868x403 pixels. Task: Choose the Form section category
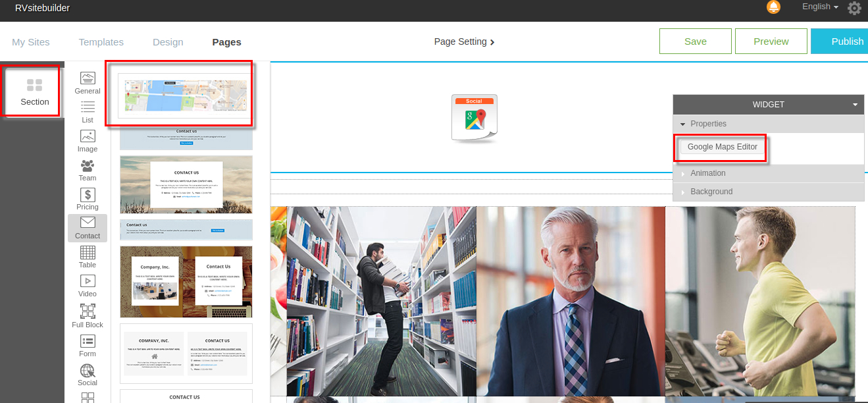coord(88,345)
